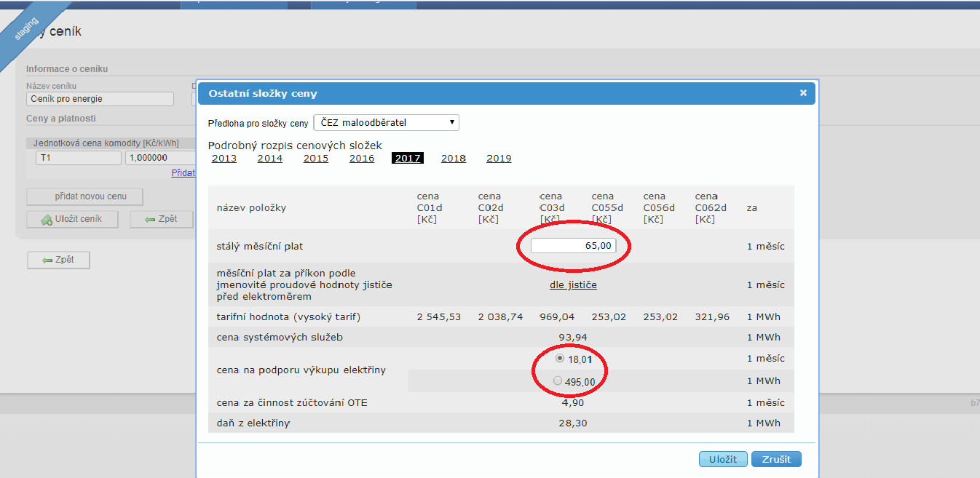The height and width of the screenshot is (478, 980).
Task: Click the Název ceníku text field
Action: click(100, 99)
